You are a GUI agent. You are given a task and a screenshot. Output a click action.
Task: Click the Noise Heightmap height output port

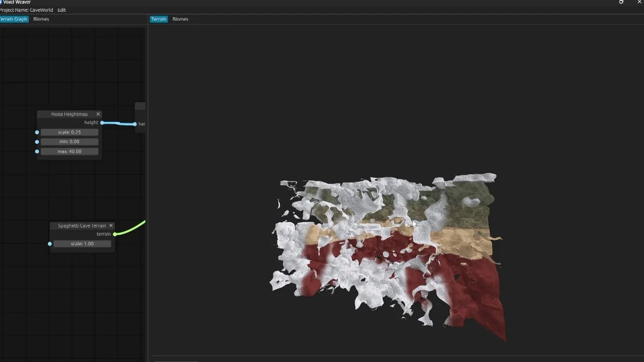(x=102, y=123)
